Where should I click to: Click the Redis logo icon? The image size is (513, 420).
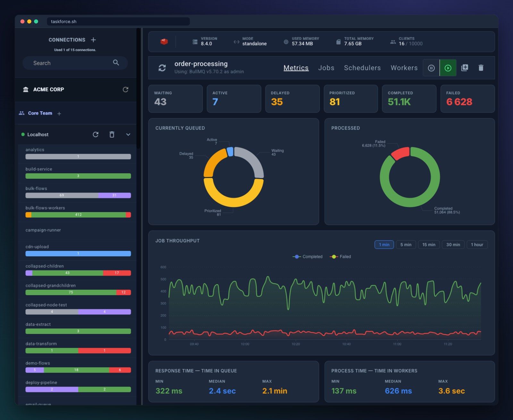coord(164,42)
